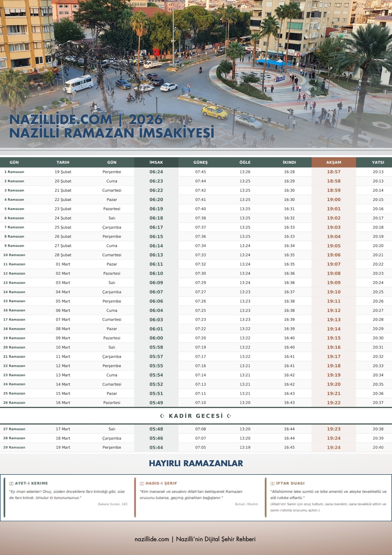This screenshot has height=555, width=392.
Task: Click the book icon beside İftar Duası
Action: [x=273, y=483]
